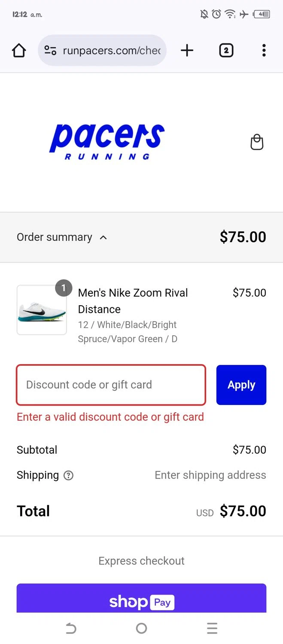Tap the Android back navigation icon
The image size is (283, 644).
pyautogui.click(x=71, y=629)
